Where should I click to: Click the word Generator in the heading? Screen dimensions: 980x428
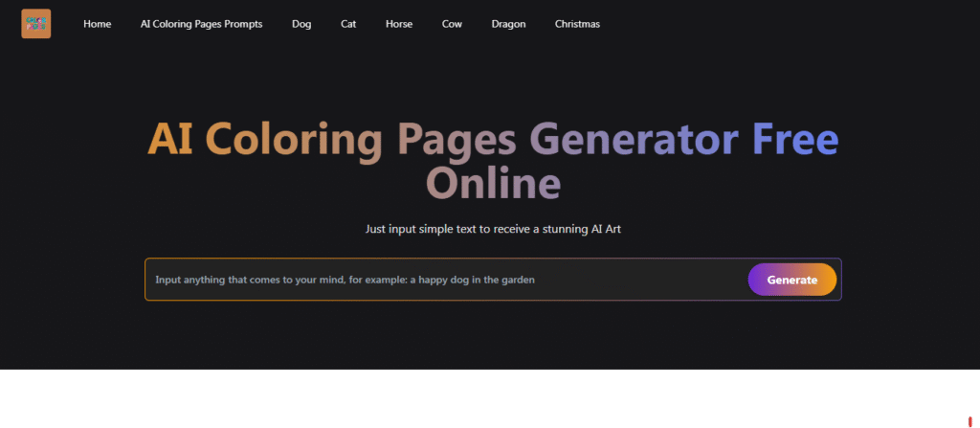(634, 140)
